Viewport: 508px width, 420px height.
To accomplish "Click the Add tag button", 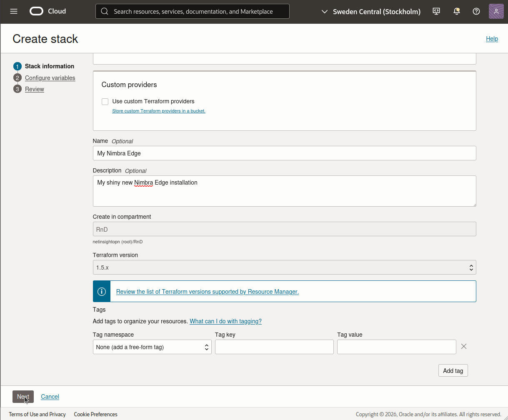I will (x=453, y=370).
